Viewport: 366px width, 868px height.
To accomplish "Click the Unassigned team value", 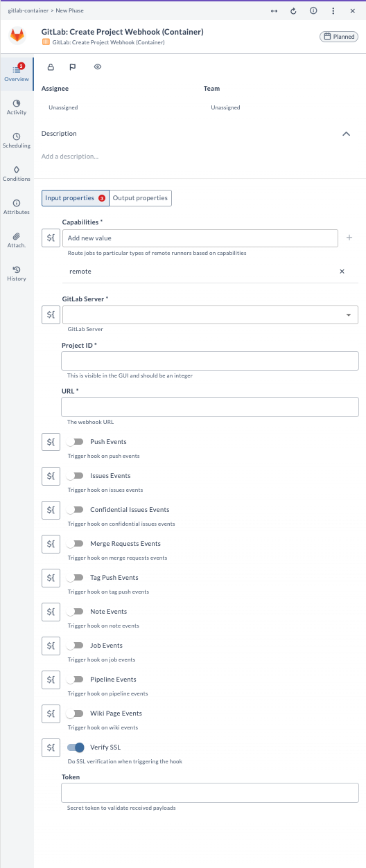I will coord(225,108).
